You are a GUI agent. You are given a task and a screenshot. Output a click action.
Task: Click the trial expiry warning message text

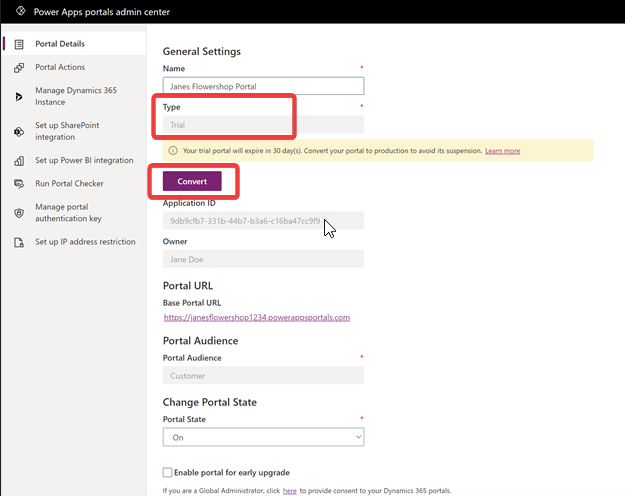point(332,151)
